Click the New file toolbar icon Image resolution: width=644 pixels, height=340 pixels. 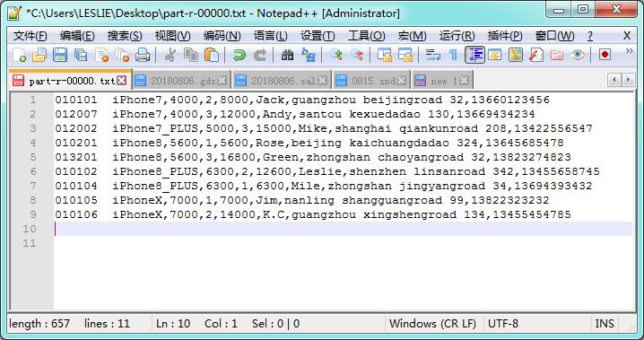20,55
